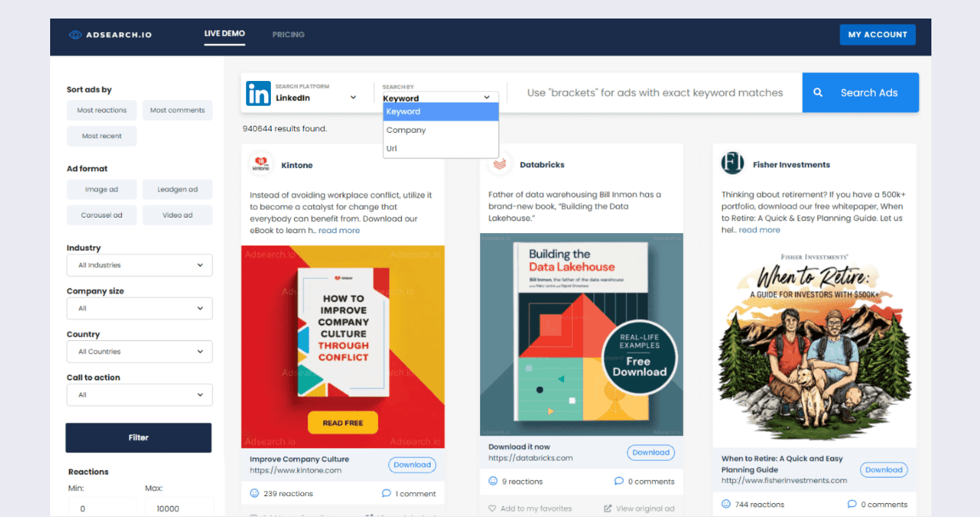Toggle the Carousel ad format filter
980x517 pixels.
[x=102, y=215]
